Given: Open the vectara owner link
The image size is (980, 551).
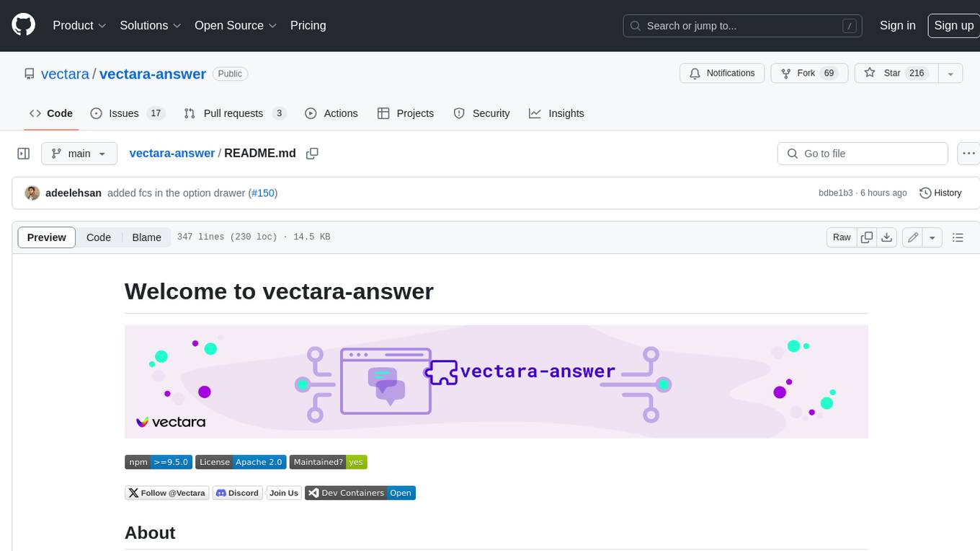Looking at the screenshot, I should click(x=65, y=74).
